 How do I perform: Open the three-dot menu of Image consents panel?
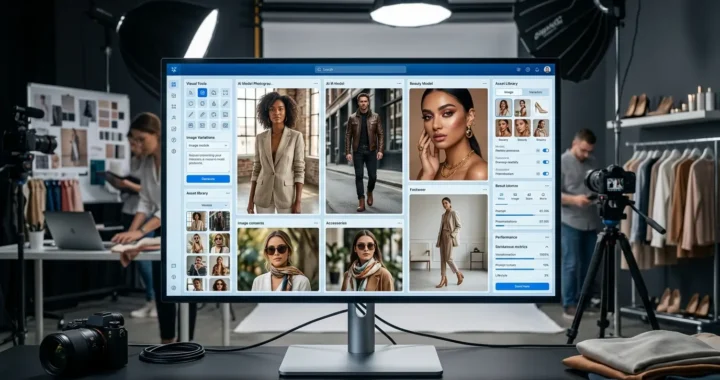tap(315, 223)
